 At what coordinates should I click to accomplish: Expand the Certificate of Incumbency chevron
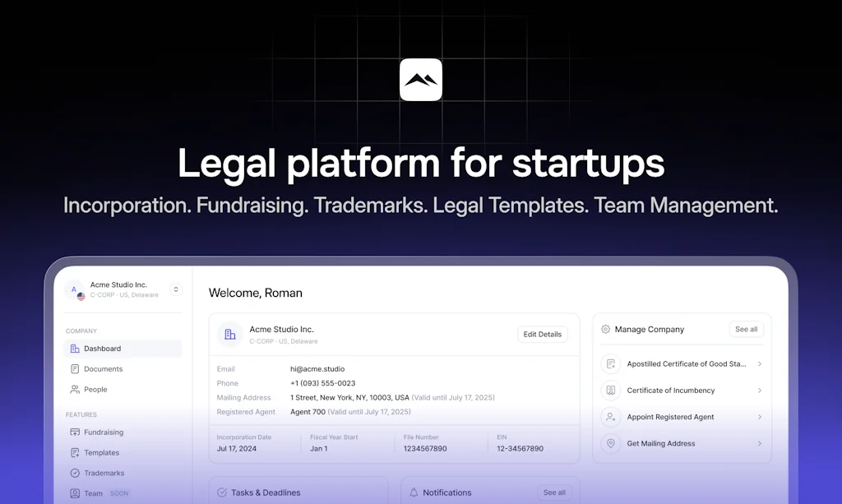[759, 391]
